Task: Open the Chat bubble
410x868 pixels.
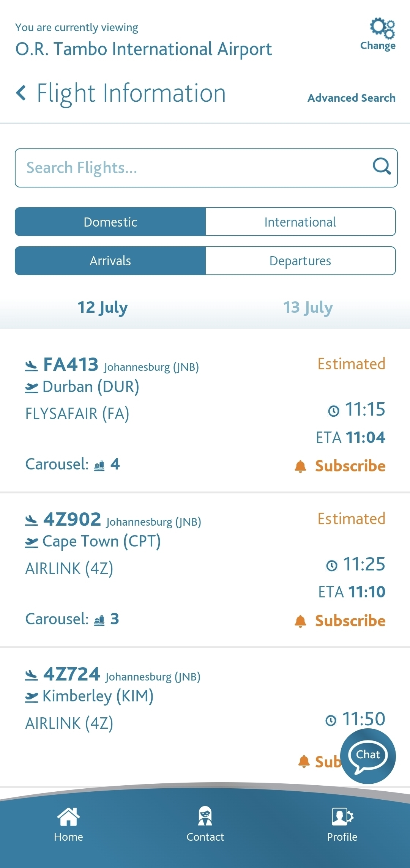Action: pos(367,756)
